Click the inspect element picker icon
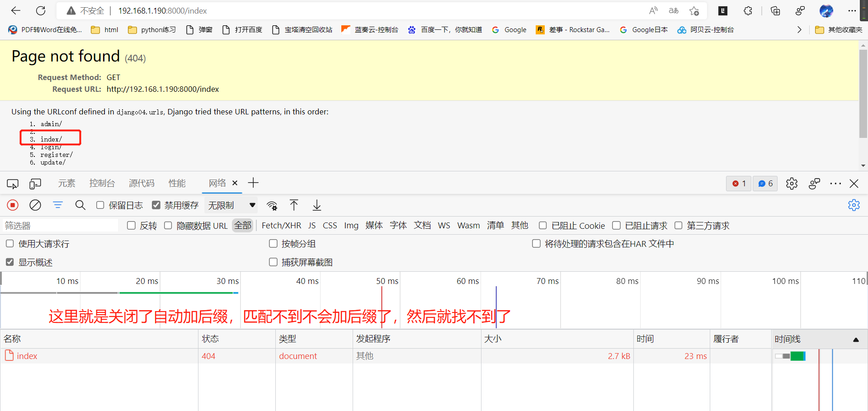The height and width of the screenshot is (411, 868). click(x=13, y=184)
